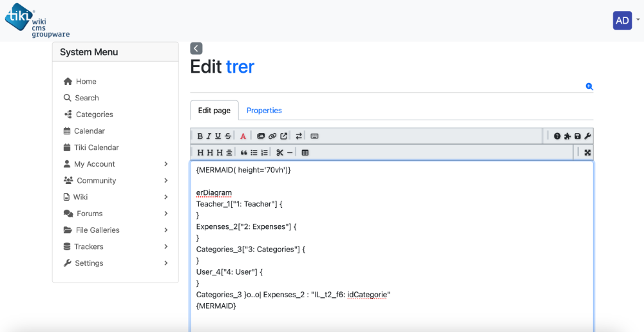
Task: Click the swap arrows icon
Action: click(299, 136)
